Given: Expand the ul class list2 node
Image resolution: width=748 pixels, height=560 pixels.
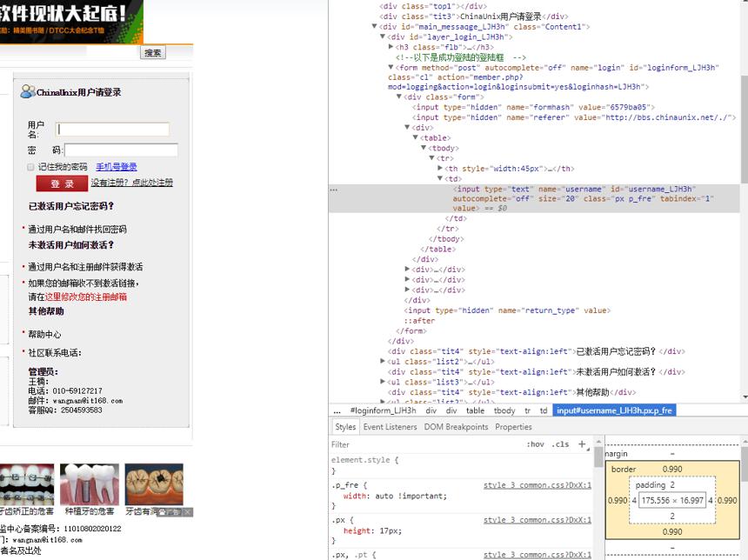Looking at the screenshot, I should (x=383, y=362).
